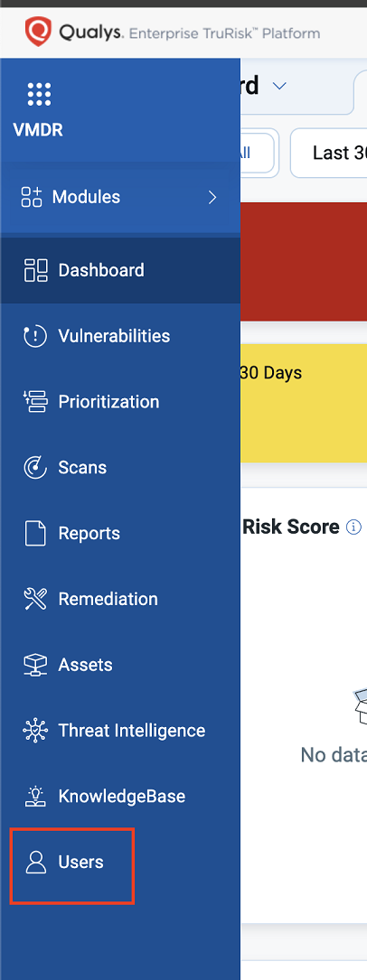367x980 pixels.
Task: Show Risk Score info tooltip icon
Action: tap(353, 527)
